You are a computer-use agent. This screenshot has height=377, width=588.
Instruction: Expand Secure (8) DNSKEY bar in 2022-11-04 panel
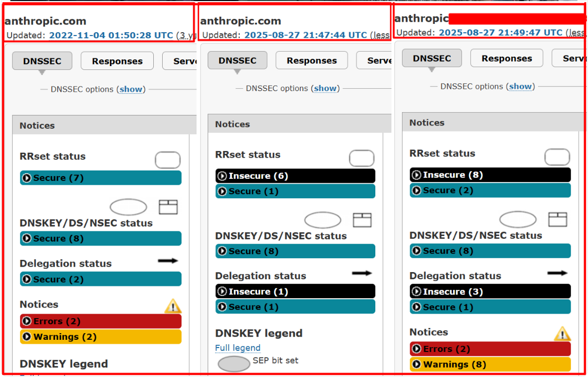[x=100, y=239]
